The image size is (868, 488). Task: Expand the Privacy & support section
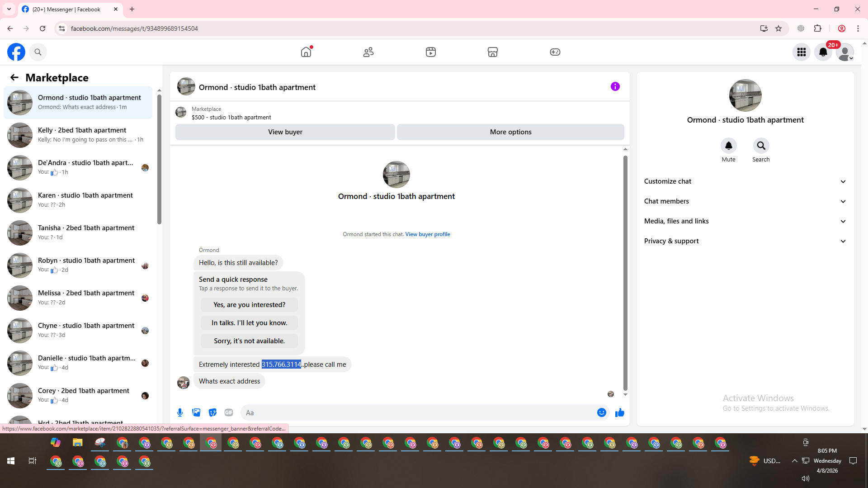[745, 241]
